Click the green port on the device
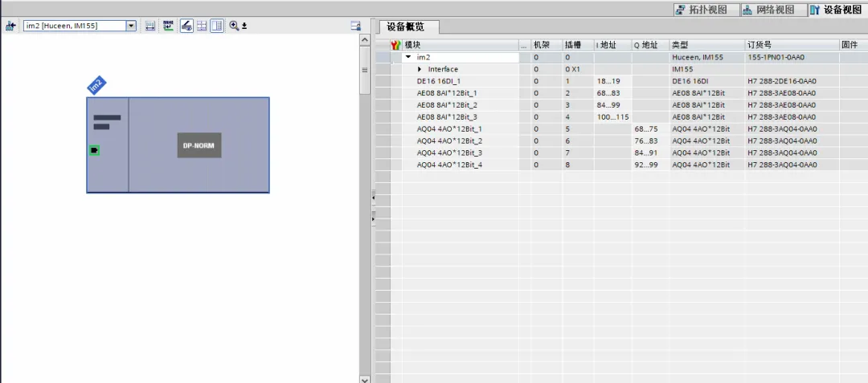This screenshot has width=868, height=383. (x=95, y=150)
